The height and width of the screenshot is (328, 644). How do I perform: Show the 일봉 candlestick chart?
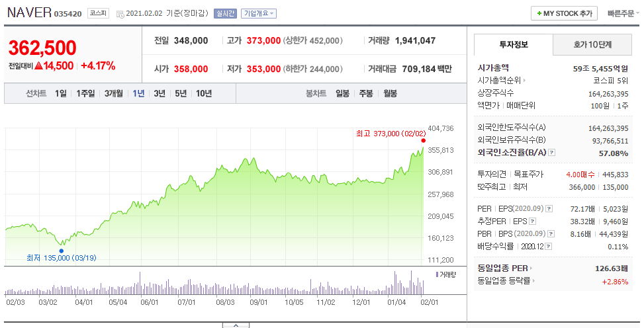click(342, 94)
